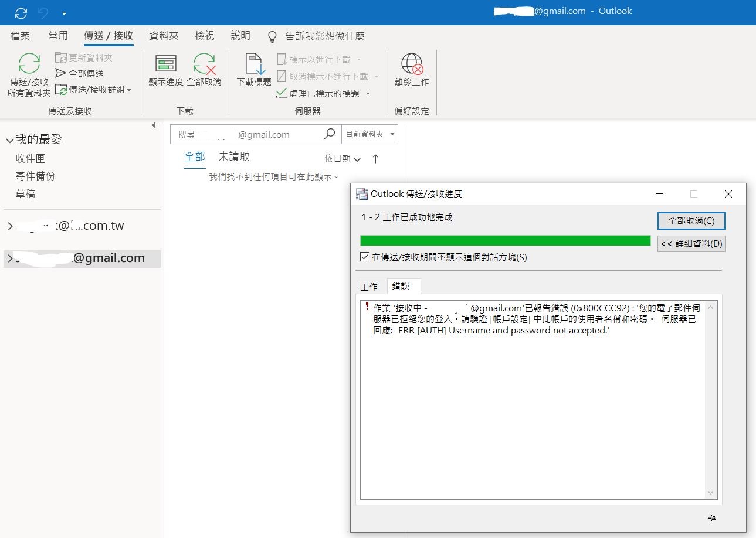Open the 說明 ribbon tab
The image size is (756, 538).
[x=240, y=36]
